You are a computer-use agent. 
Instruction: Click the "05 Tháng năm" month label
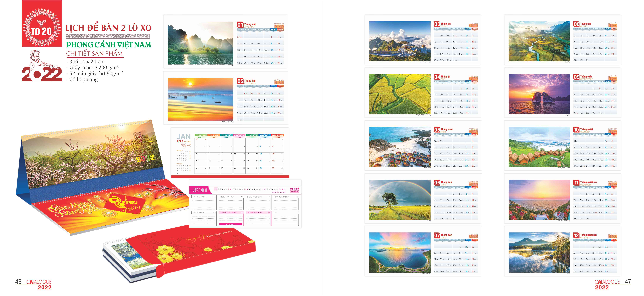tap(443, 130)
